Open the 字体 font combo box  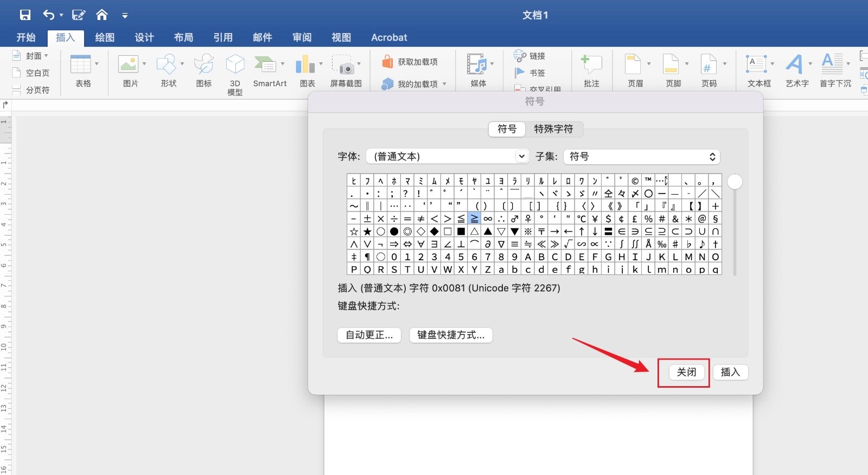pos(448,156)
